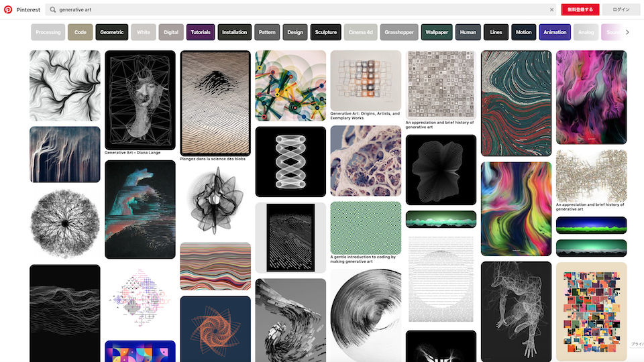
Task: Select the Code filter chip
Action: (80, 32)
